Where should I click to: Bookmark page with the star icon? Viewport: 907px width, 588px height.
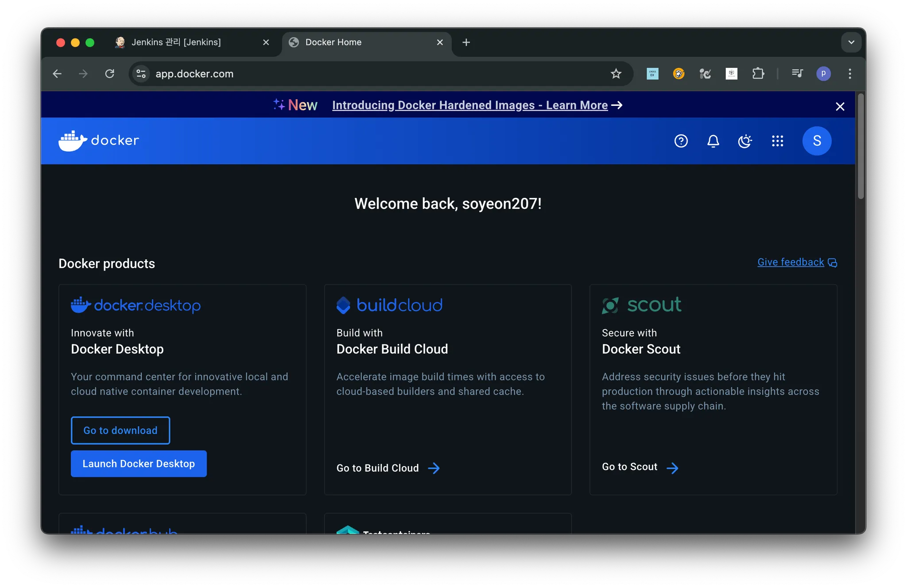pos(616,73)
